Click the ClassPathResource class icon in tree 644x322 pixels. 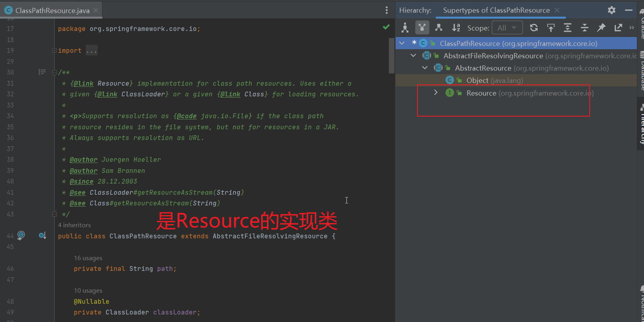tap(423, 43)
